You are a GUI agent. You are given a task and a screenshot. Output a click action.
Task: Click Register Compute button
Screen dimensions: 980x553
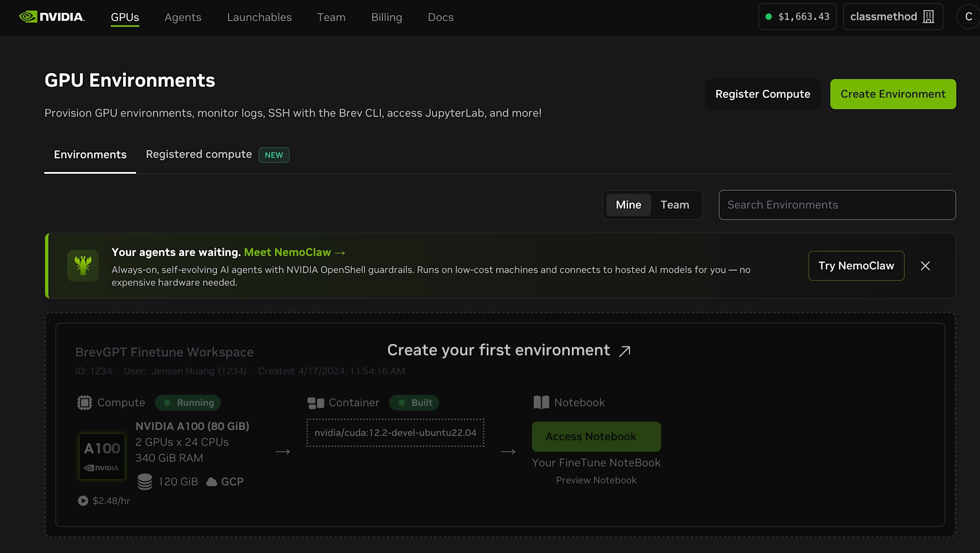click(762, 94)
